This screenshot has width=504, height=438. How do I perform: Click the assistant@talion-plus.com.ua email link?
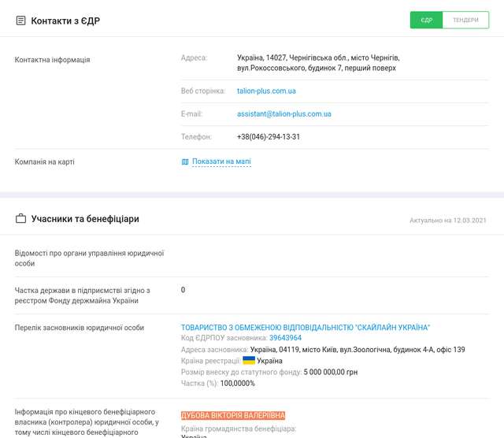coord(283,114)
